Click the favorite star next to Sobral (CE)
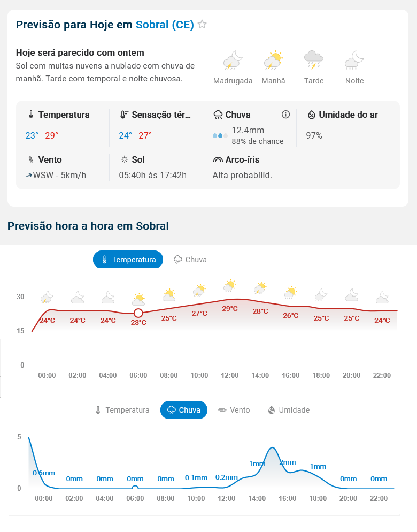This screenshot has height=532, width=417. (202, 24)
